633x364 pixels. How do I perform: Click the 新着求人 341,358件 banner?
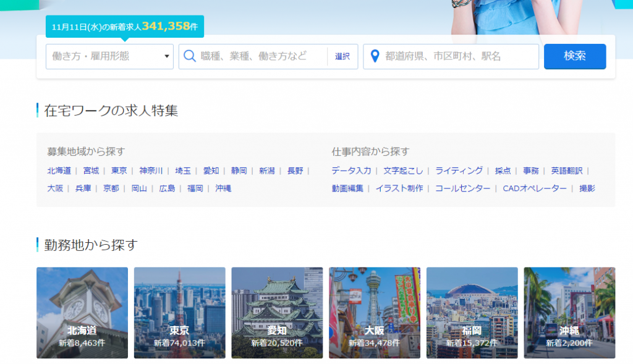(125, 27)
